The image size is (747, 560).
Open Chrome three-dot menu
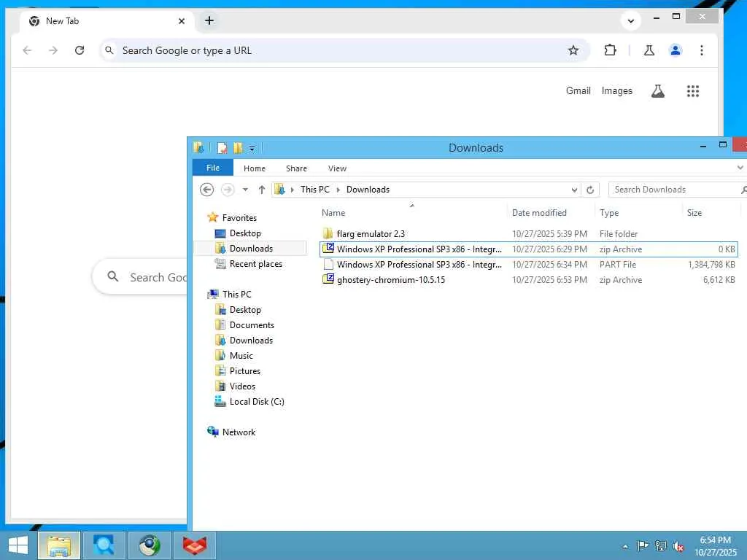pyautogui.click(x=701, y=50)
